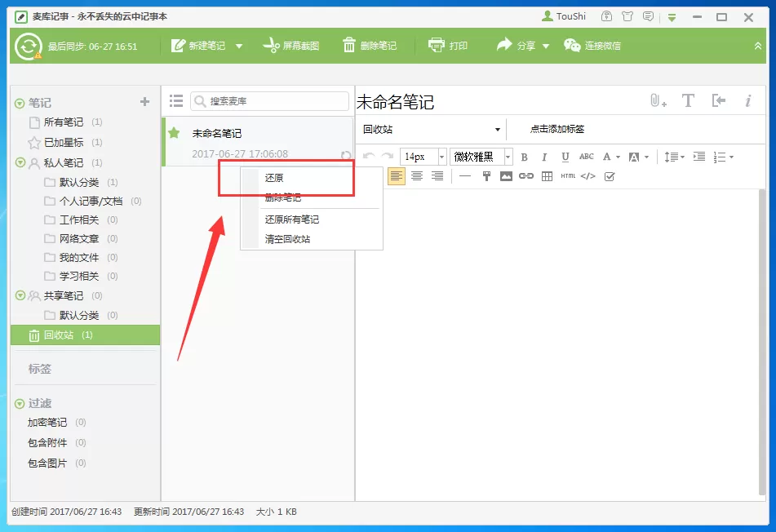Click the 删除笔记 toolbar button
The width and height of the screenshot is (776, 532).
pyautogui.click(x=370, y=46)
